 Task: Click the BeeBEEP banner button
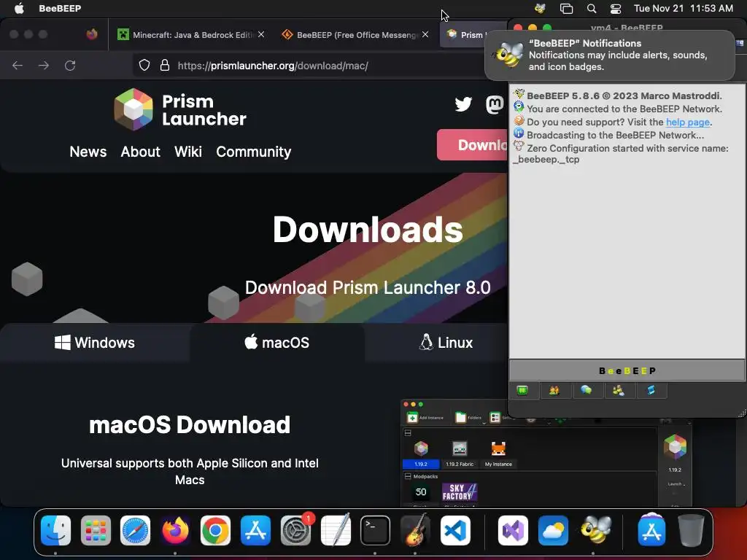pos(627,370)
